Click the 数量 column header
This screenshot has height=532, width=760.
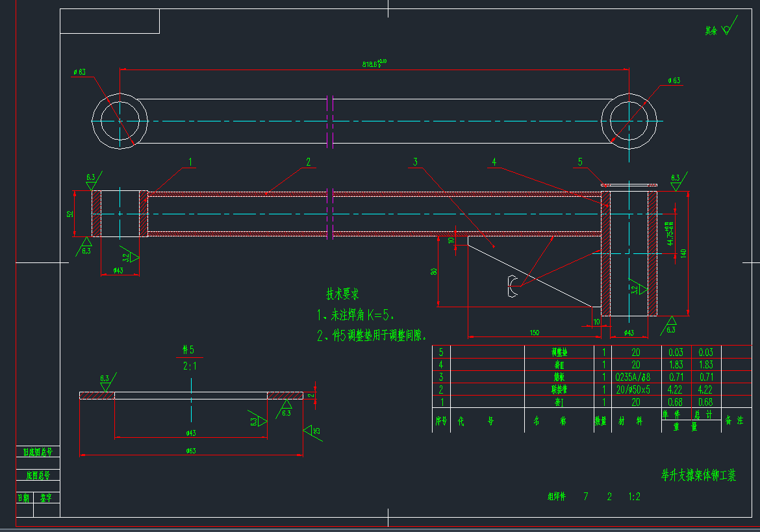[601, 421]
